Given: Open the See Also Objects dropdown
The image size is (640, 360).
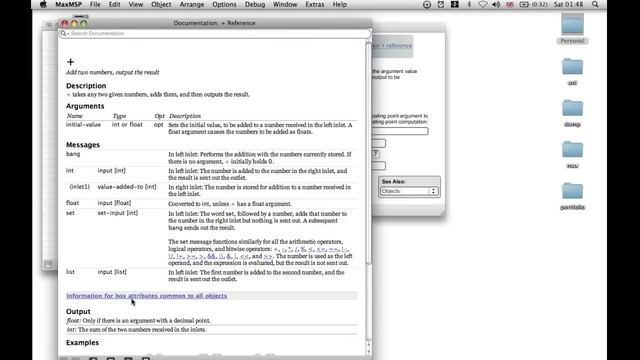Looking at the screenshot, I should tap(409, 191).
